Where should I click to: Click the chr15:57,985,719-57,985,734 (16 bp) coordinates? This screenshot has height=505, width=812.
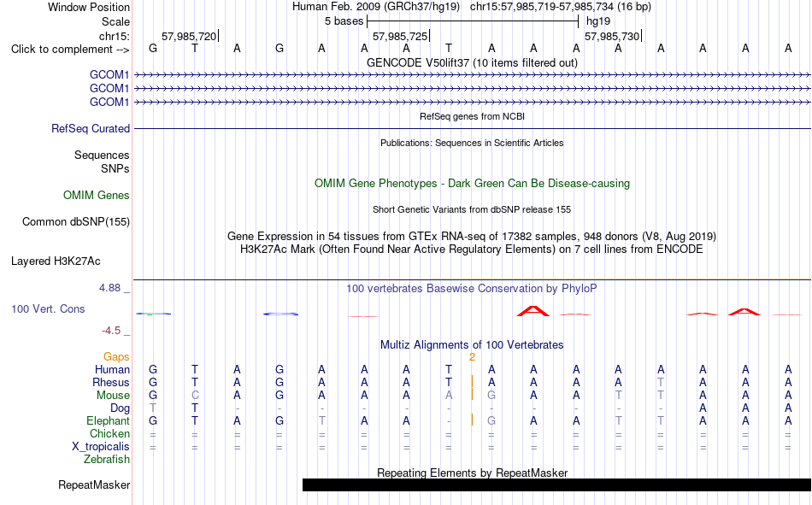pos(561,7)
